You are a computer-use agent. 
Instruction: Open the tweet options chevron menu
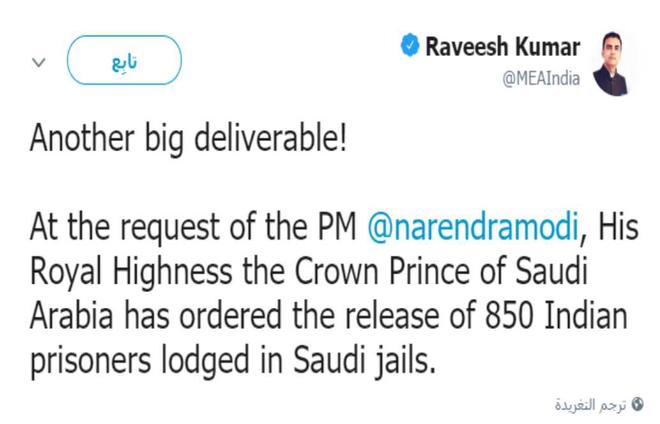pyautogui.click(x=40, y=62)
